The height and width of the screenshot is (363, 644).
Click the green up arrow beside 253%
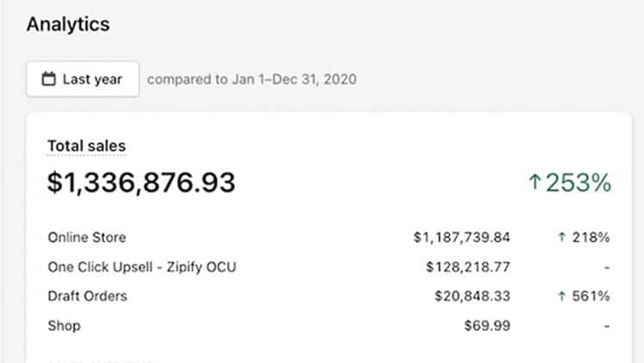pyautogui.click(x=535, y=183)
